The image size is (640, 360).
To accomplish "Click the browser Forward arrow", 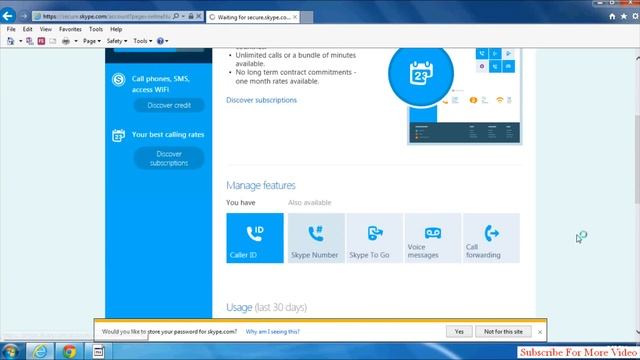I will 24,16.
